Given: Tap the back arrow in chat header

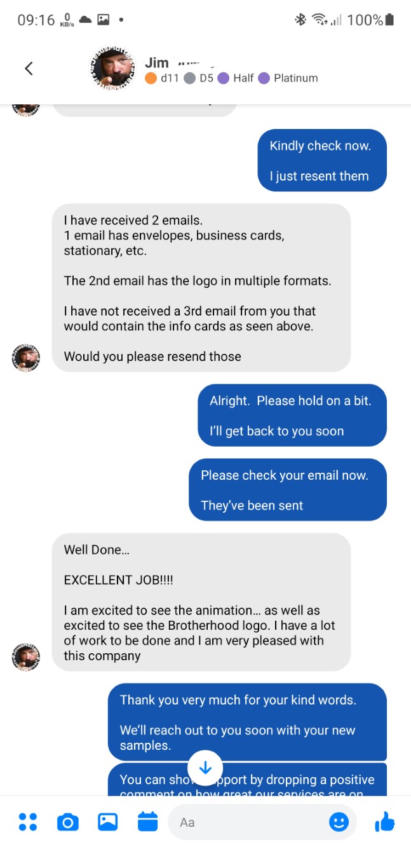Looking at the screenshot, I should pyautogui.click(x=29, y=69).
